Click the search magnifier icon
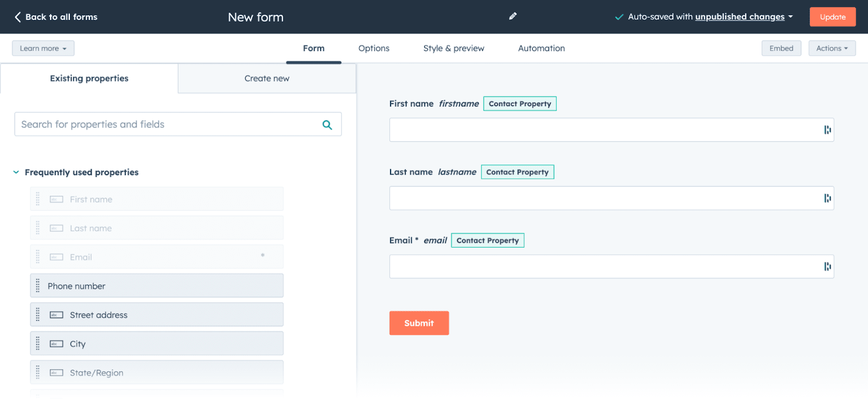Image resolution: width=868 pixels, height=400 pixels. point(327,125)
